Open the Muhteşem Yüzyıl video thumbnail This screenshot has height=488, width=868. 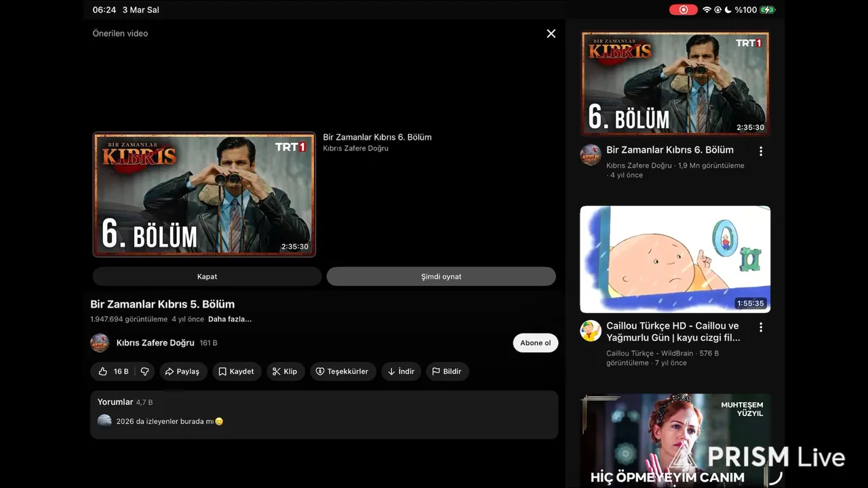point(675,441)
